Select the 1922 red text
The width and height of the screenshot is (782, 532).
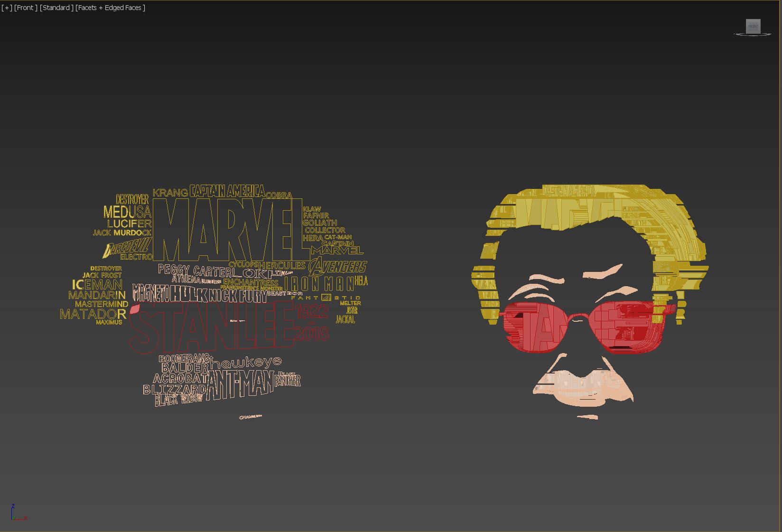[312, 311]
